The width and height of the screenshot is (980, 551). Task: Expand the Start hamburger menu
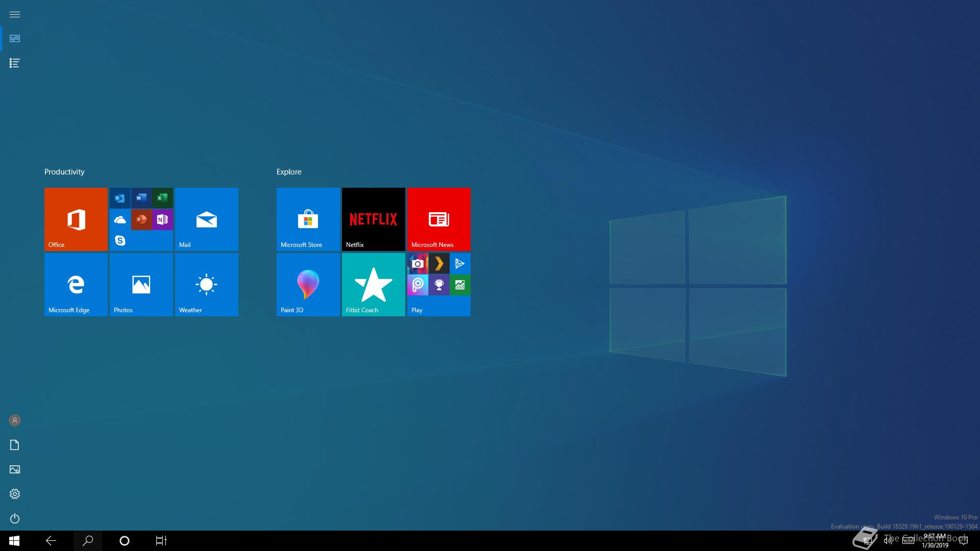[15, 14]
